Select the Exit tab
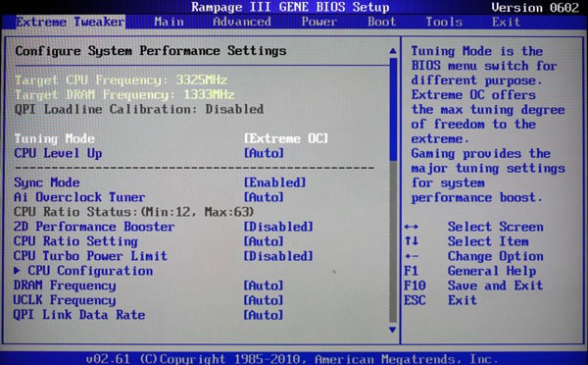The height and width of the screenshot is (365, 588). point(507,22)
